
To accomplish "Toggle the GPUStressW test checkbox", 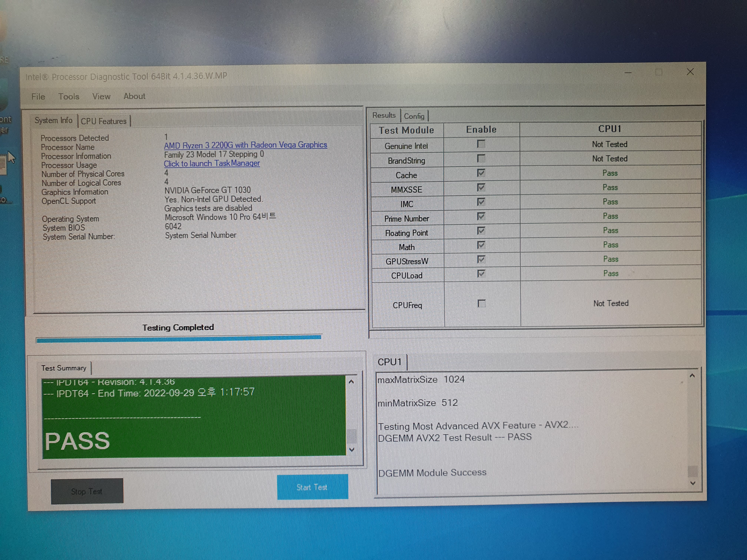I will point(481,259).
